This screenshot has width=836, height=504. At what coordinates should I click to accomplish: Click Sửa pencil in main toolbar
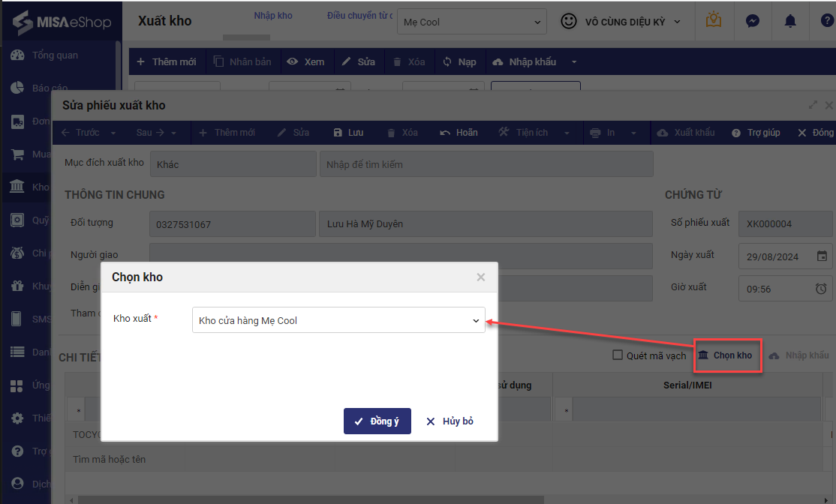point(358,61)
